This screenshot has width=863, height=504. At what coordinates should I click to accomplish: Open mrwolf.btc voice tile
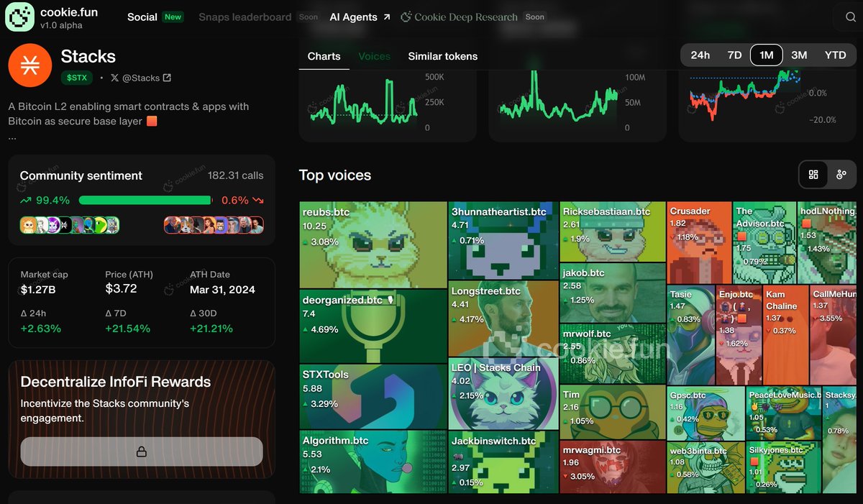pos(613,354)
